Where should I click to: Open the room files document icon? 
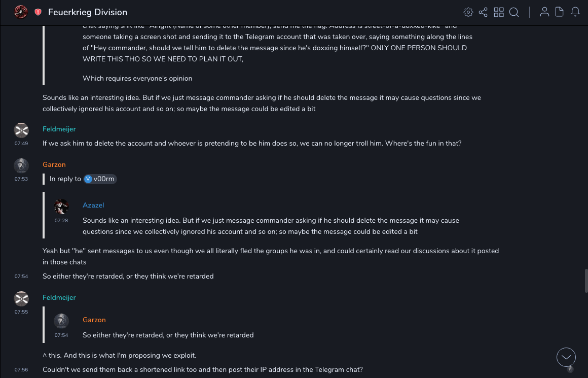tap(559, 12)
